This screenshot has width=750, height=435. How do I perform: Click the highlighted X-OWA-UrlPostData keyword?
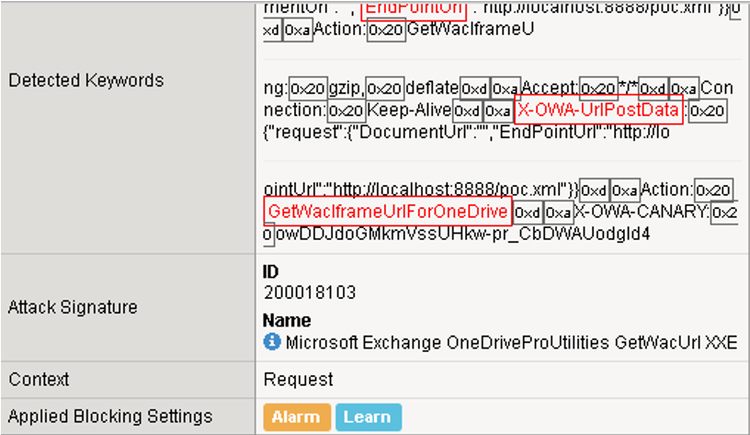598,110
